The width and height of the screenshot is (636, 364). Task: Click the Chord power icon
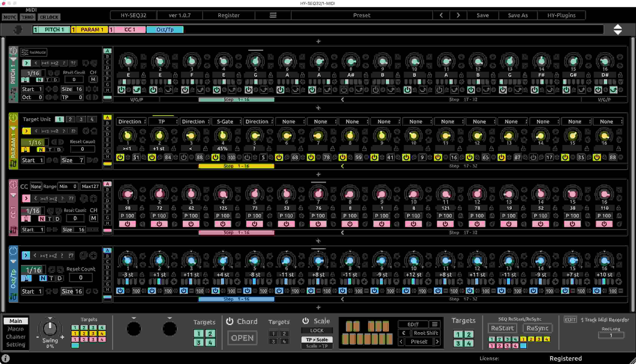[230, 321]
